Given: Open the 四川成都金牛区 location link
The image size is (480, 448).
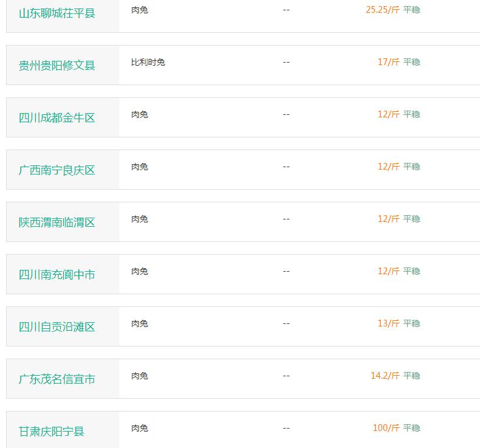Looking at the screenshot, I should coord(57,118).
